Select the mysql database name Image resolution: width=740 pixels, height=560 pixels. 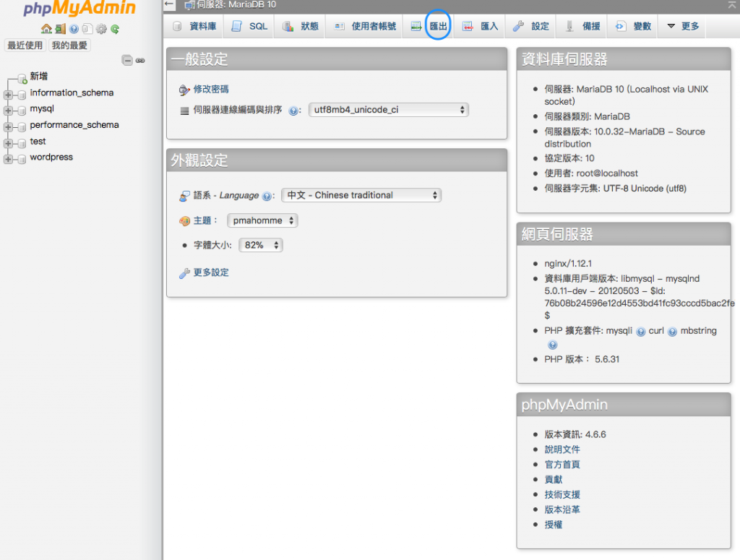(x=42, y=108)
